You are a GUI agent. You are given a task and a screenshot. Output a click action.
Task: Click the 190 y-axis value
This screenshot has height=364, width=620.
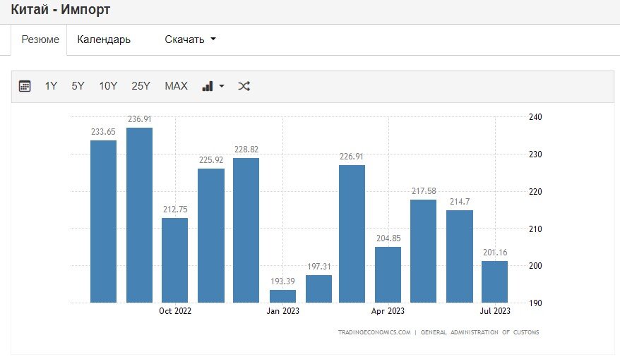535,303
